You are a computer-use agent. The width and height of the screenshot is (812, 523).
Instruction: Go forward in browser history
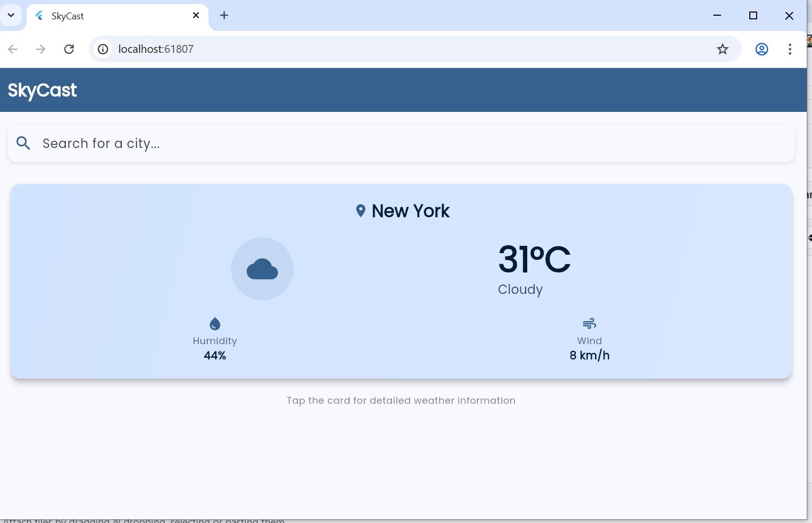[41, 49]
